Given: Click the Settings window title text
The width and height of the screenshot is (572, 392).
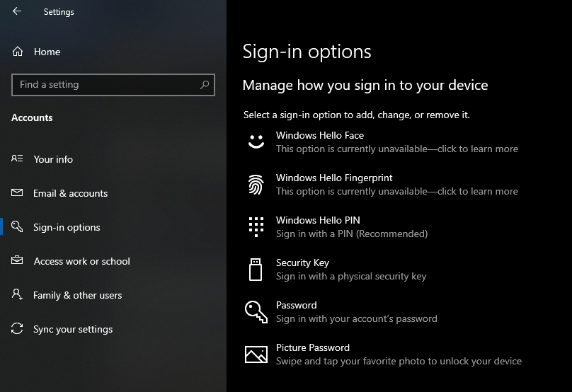Looking at the screenshot, I should [x=59, y=11].
